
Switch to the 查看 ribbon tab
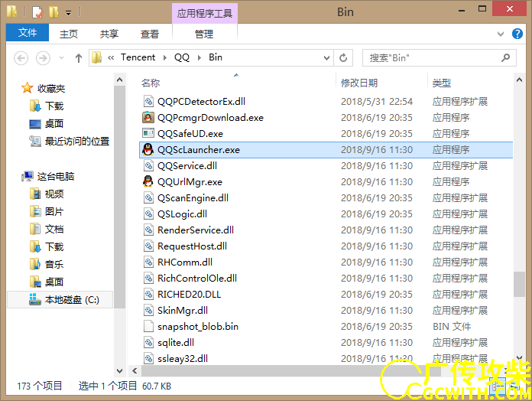pyautogui.click(x=150, y=34)
